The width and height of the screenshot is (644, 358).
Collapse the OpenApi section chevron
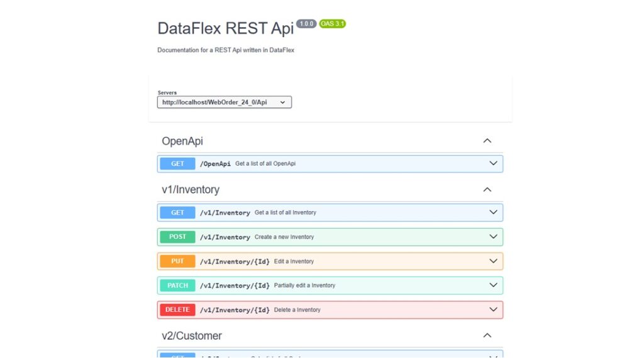[x=487, y=141]
